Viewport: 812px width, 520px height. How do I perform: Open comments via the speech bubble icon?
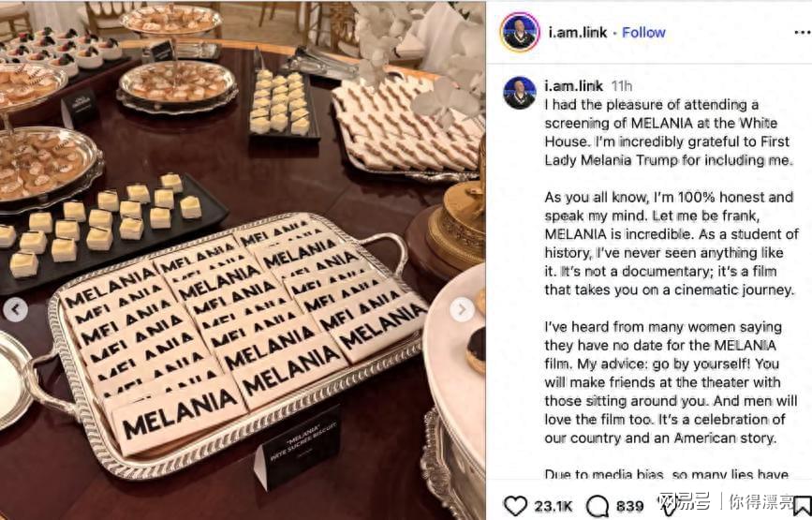click(598, 506)
